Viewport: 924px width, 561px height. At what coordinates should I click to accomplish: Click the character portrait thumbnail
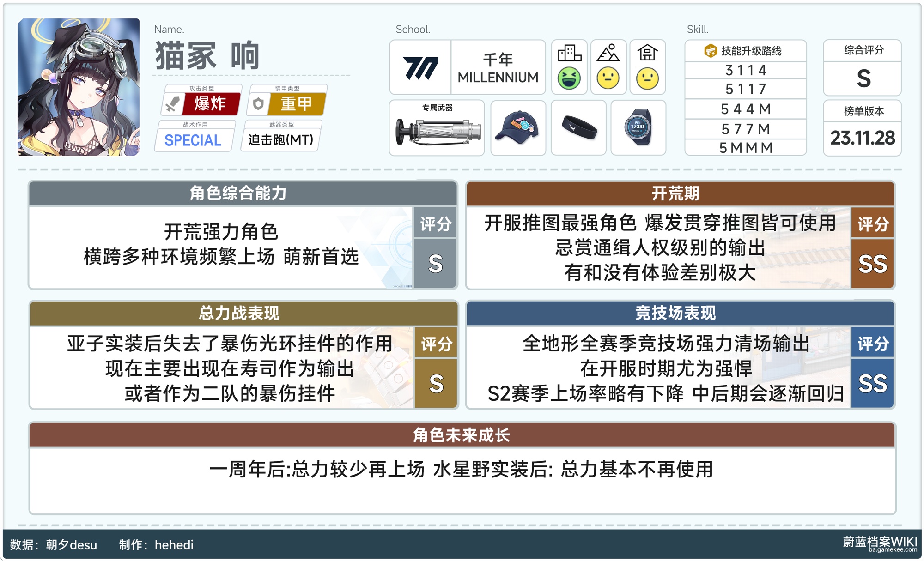(79, 87)
